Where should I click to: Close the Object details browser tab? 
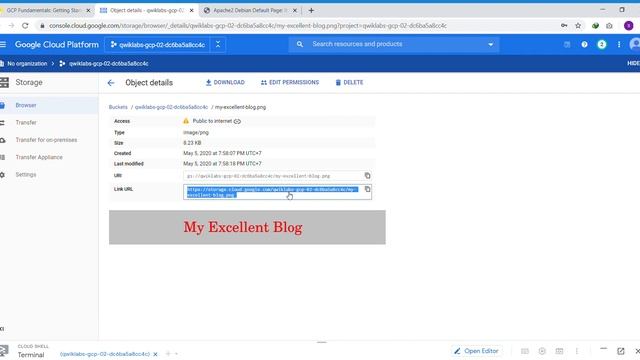[x=191, y=11]
